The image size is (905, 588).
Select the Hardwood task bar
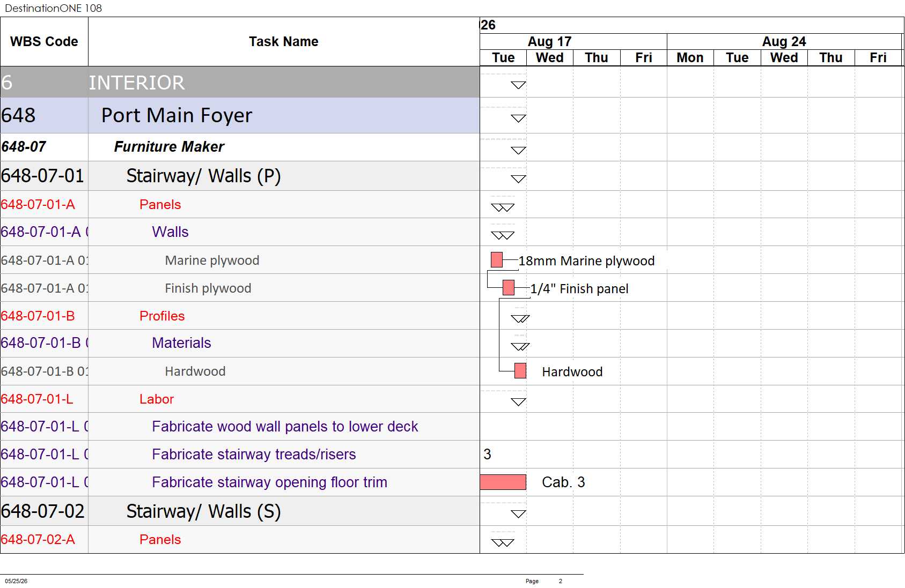(x=520, y=371)
